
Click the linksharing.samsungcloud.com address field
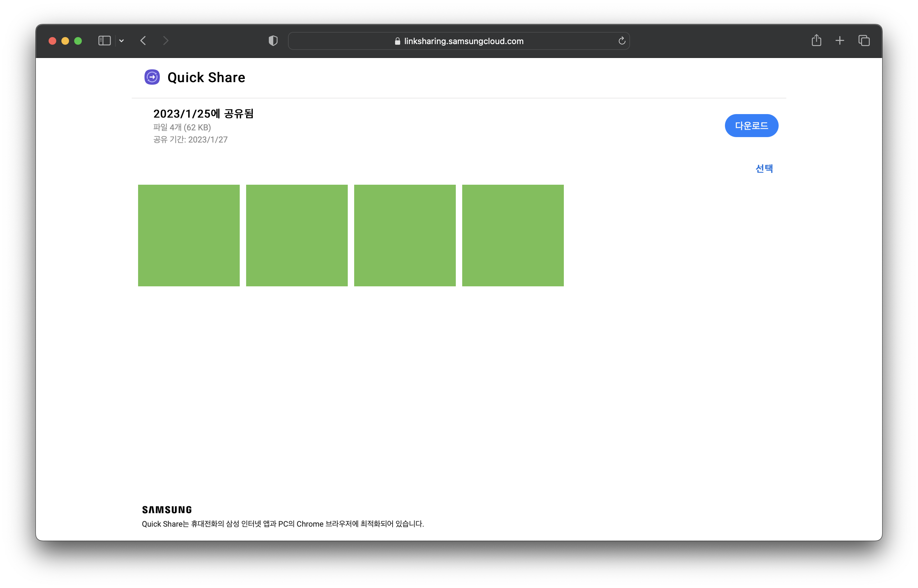[x=463, y=41]
